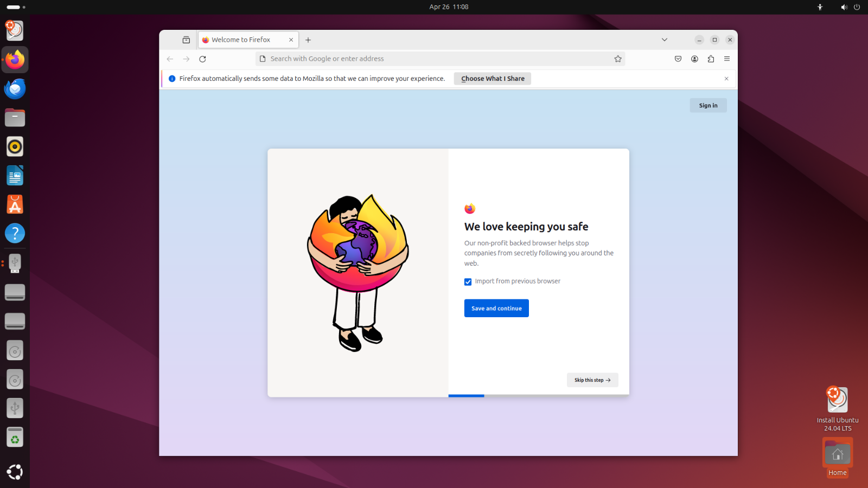Click the Firefox back arrow

pos(170,59)
